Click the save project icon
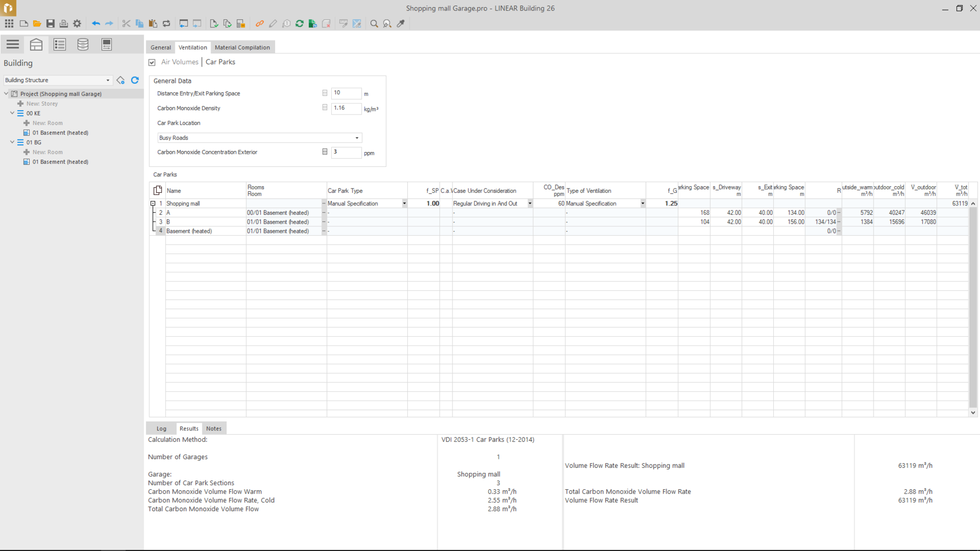The height and width of the screenshot is (551, 980). pyautogui.click(x=50, y=24)
